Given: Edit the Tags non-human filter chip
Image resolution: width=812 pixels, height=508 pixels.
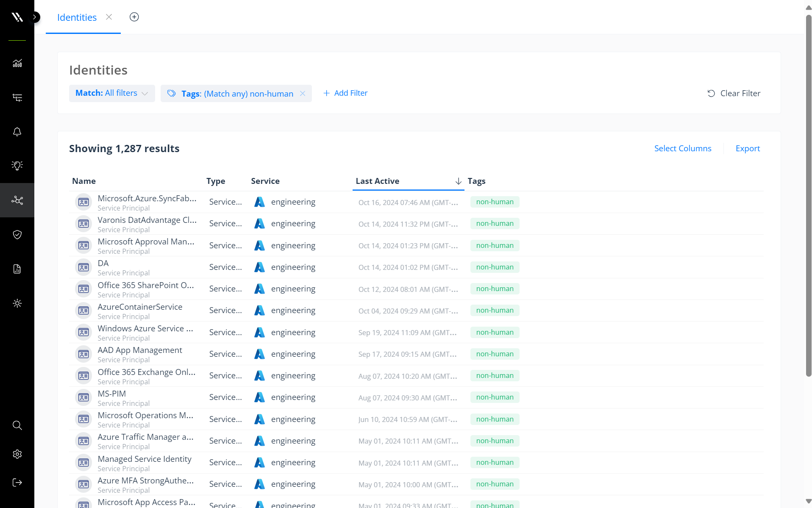Looking at the screenshot, I should [x=237, y=94].
